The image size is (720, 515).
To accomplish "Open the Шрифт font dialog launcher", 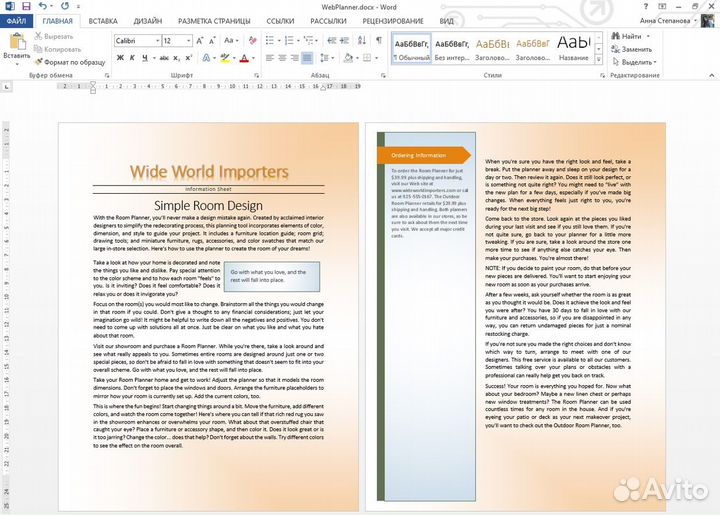I will click(256, 75).
